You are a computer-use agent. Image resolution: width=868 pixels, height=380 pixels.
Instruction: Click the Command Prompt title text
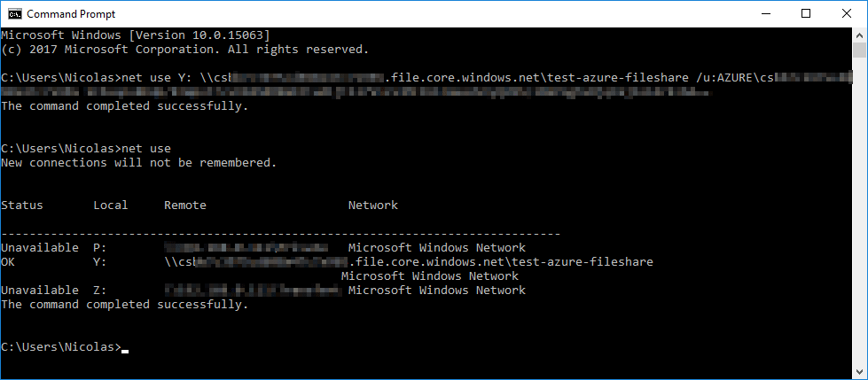click(x=72, y=14)
